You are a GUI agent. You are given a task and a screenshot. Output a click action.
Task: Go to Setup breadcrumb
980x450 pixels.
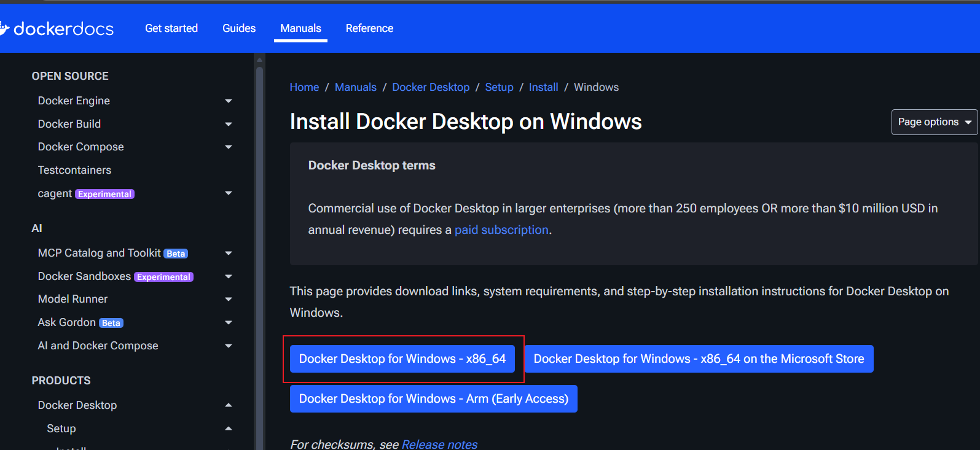499,87
